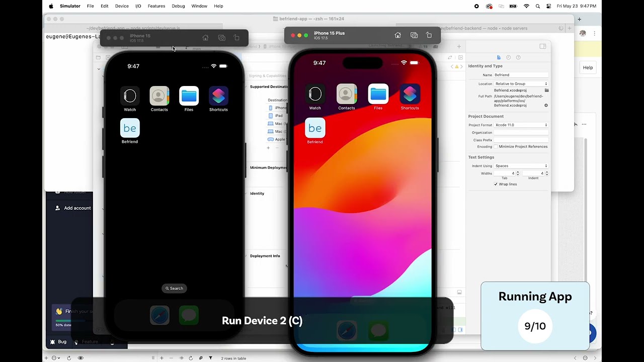This screenshot has width=644, height=362.
Task: Take screenshot from iPhone 15 Plus toolbar
Action: 414,35
